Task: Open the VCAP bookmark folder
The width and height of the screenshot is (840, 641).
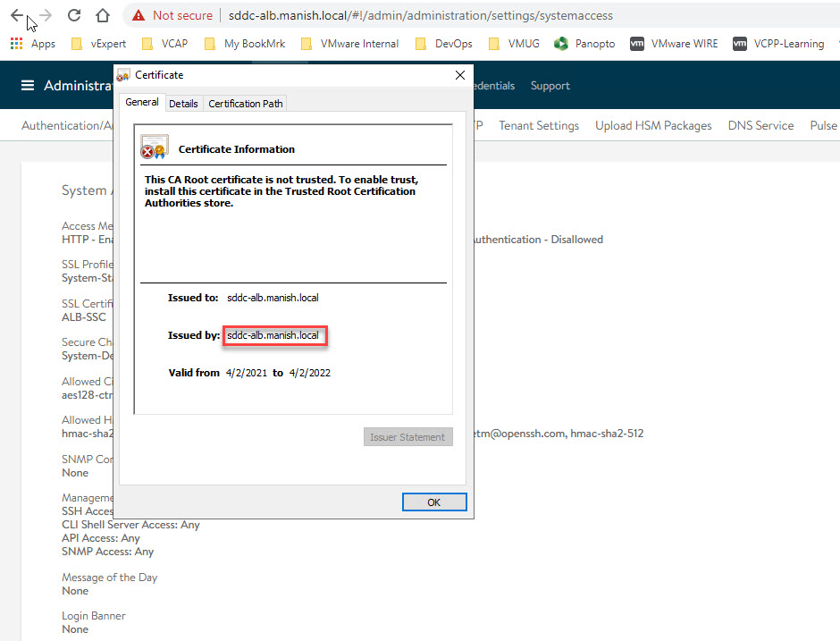Action: [x=165, y=44]
